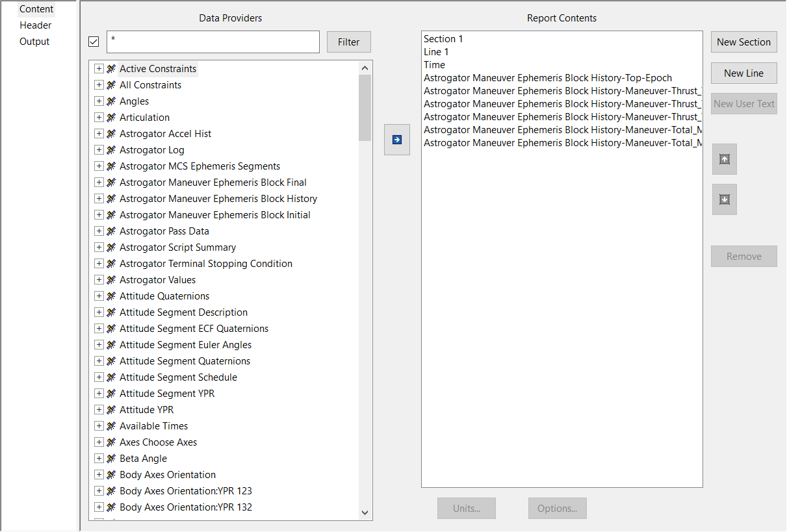Select Attitude Segment Quaternions item

185,361
